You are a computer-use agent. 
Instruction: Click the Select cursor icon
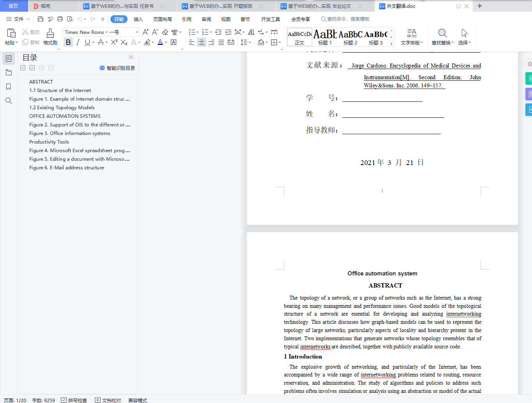[x=464, y=33]
